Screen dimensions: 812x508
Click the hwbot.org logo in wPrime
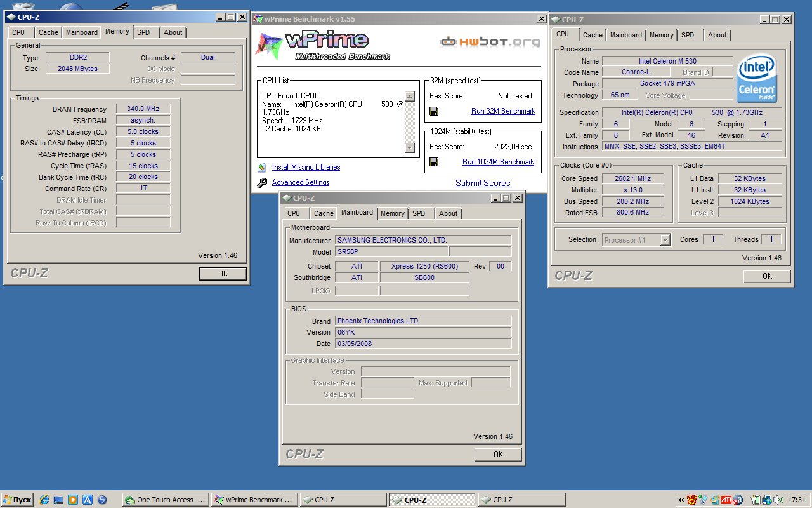(x=490, y=43)
